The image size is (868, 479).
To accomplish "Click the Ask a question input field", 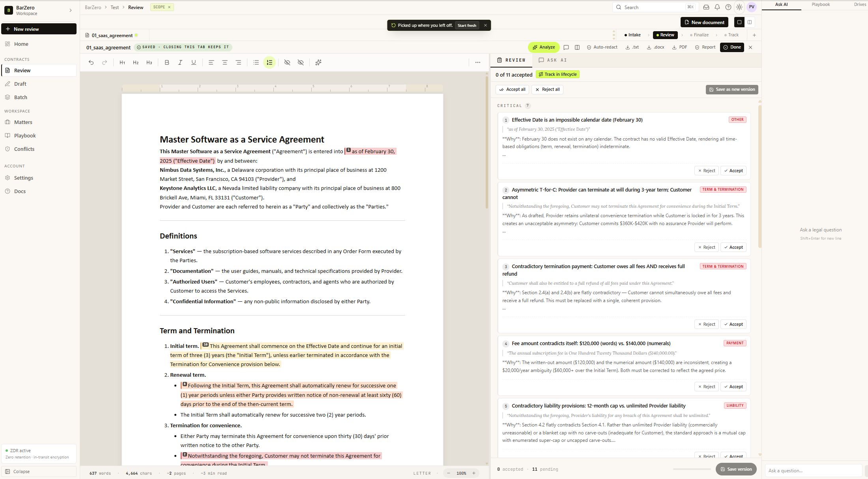I will pos(813,470).
